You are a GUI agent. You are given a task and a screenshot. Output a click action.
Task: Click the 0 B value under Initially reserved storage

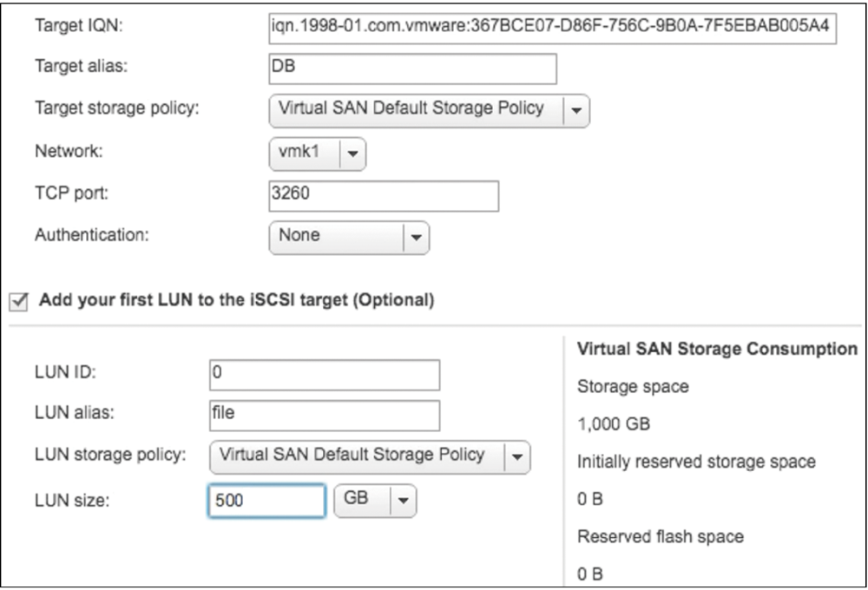[x=589, y=499]
